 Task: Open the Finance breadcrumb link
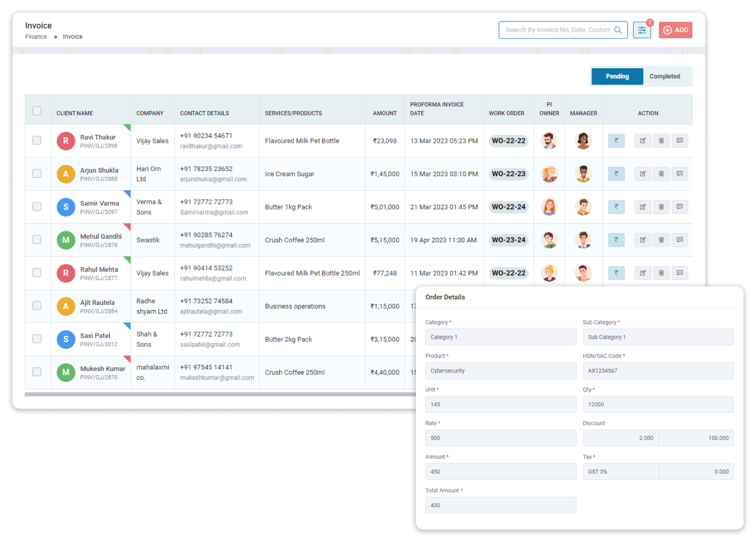36,36
